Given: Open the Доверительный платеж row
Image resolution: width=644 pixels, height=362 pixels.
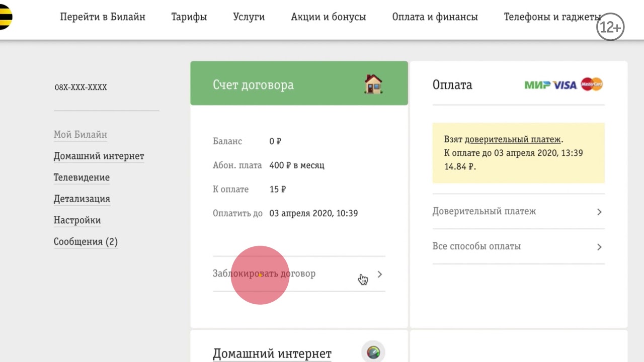Looking at the screenshot, I should 518,212.
